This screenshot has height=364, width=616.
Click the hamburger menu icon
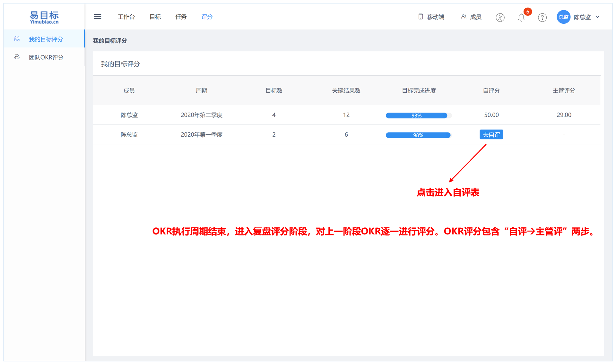(98, 17)
